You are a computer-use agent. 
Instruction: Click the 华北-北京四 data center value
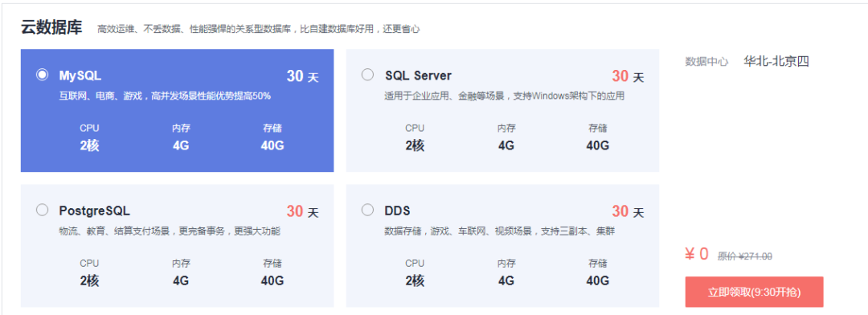(x=776, y=61)
